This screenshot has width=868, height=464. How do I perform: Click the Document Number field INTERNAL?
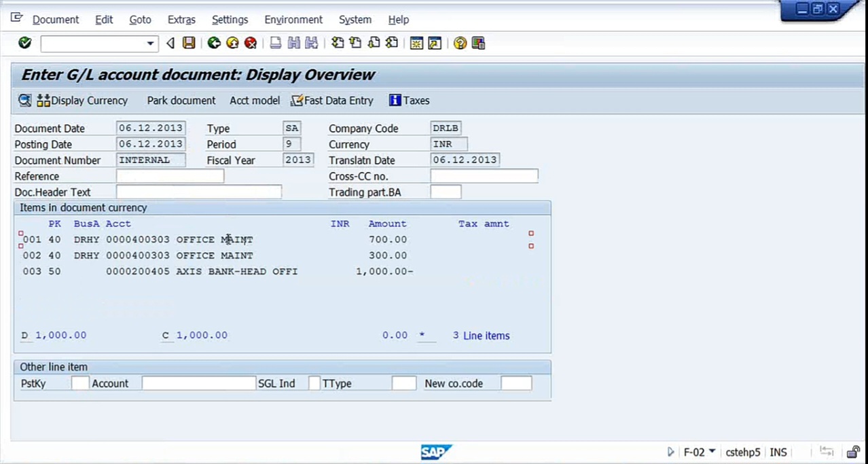(x=151, y=160)
